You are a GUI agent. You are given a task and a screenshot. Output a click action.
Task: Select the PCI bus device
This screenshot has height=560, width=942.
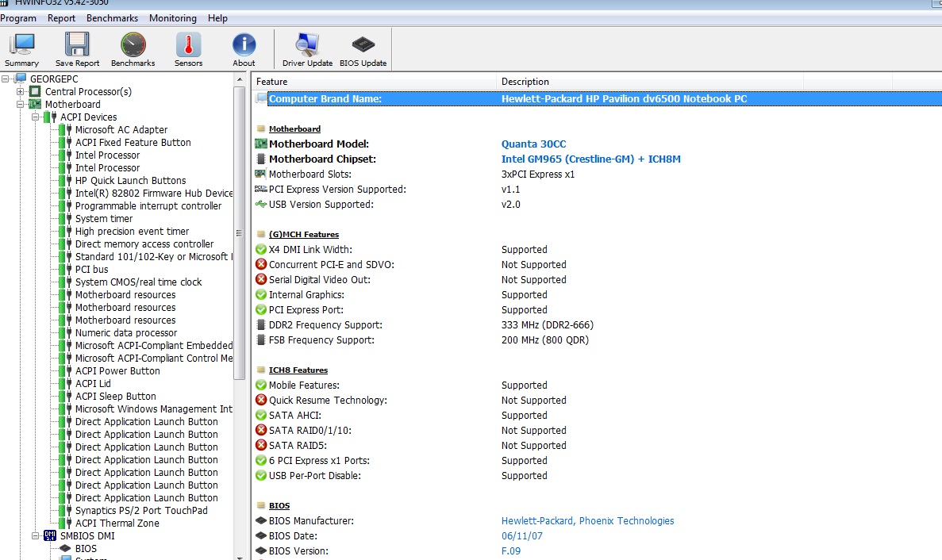[92, 269]
